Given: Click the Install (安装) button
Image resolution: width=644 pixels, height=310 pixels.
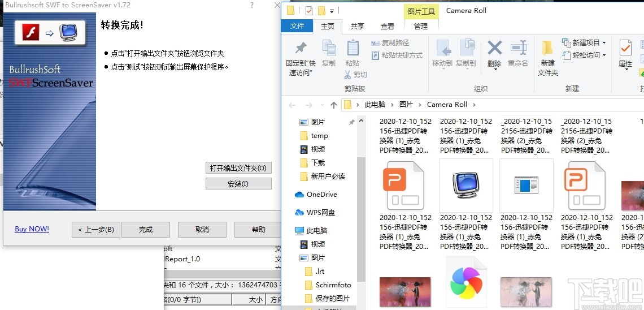Looking at the screenshot, I should click(x=238, y=184).
